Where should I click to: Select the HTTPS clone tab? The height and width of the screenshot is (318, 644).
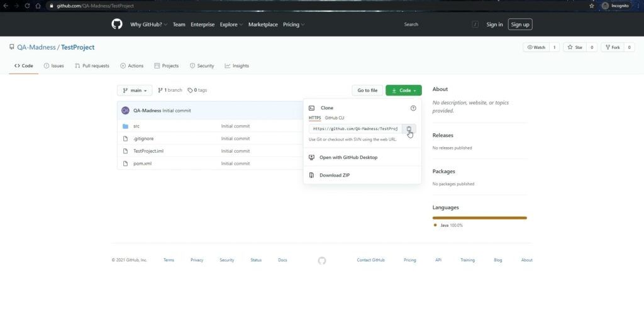[x=314, y=118]
